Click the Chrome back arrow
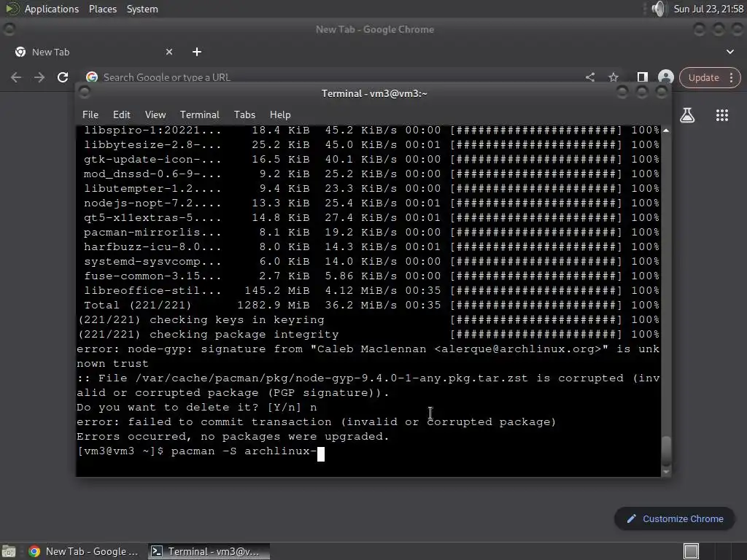Screen dimensions: 747x560 pyautogui.click(x=16, y=77)
